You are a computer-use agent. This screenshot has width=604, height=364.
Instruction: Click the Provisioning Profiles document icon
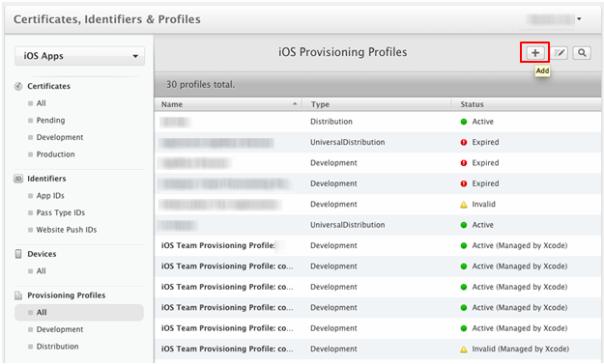click(18, 295)
